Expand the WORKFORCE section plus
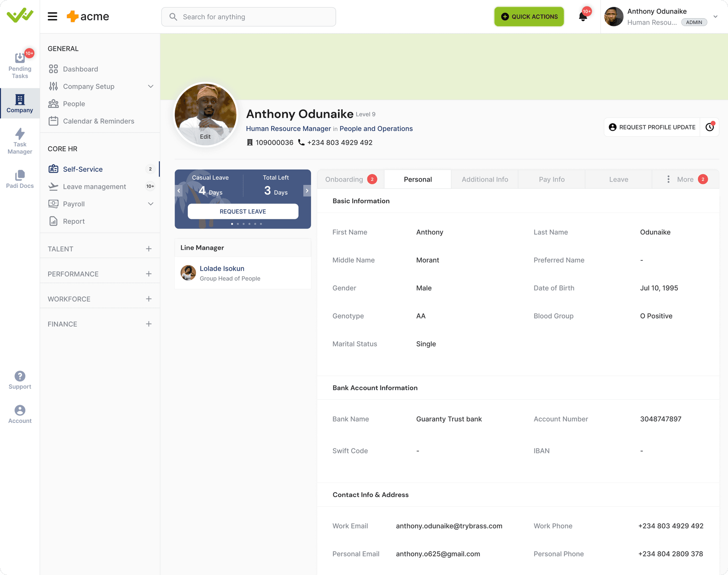The height and width of the screenshot is (575, 728). click(x=149, y=299)
